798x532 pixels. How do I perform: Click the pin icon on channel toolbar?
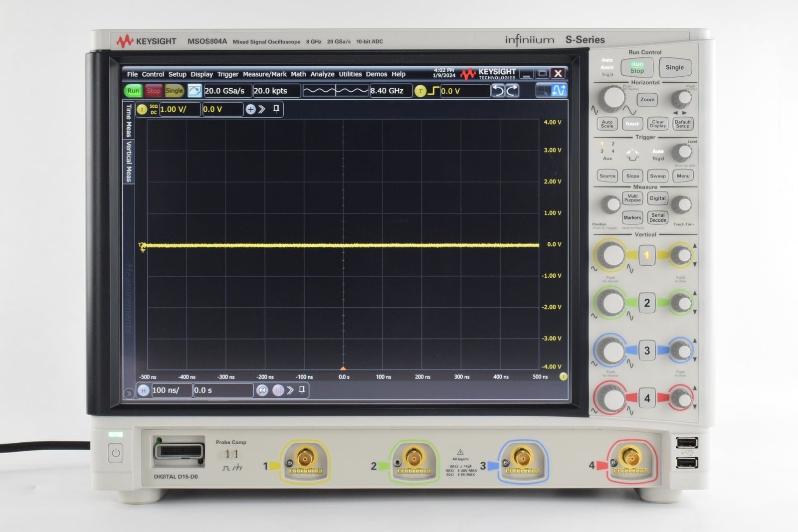[x=276, y=109]
